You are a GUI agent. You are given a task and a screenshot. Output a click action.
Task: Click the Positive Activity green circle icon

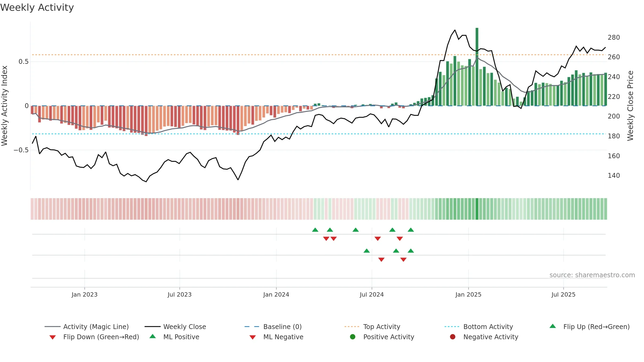353,337
